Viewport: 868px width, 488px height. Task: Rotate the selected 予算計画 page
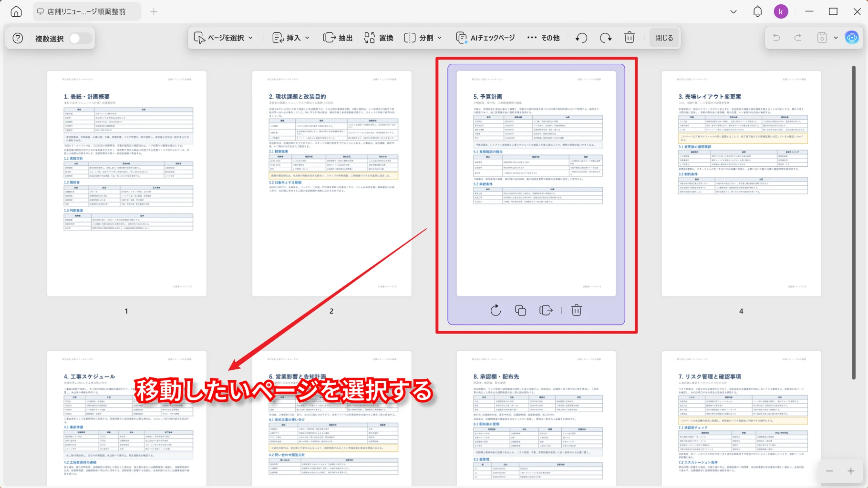tap(496, 310)
